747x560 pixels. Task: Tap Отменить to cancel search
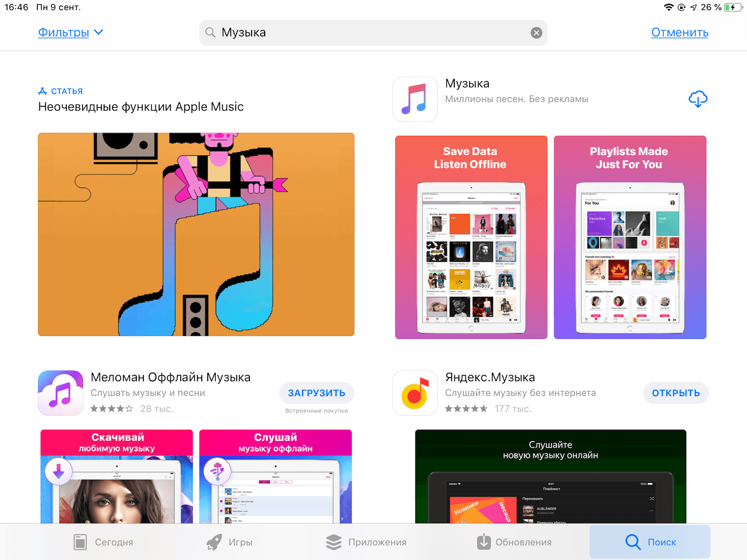[x=680, y=33]
